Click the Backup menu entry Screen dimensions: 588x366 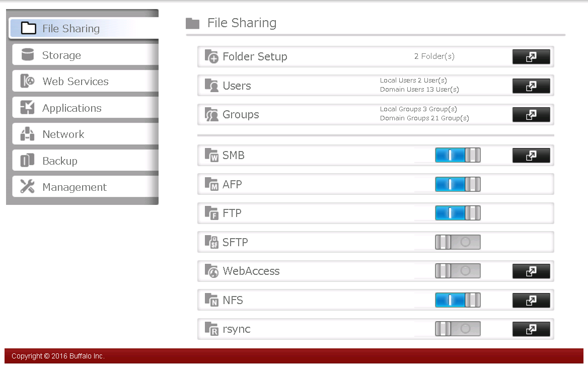click(x=59, y=161)
